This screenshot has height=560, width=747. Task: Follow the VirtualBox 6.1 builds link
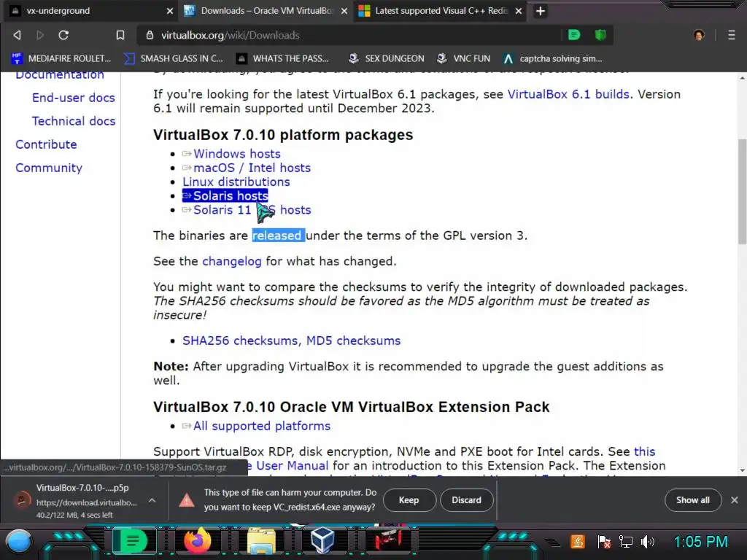coord(568,94)
